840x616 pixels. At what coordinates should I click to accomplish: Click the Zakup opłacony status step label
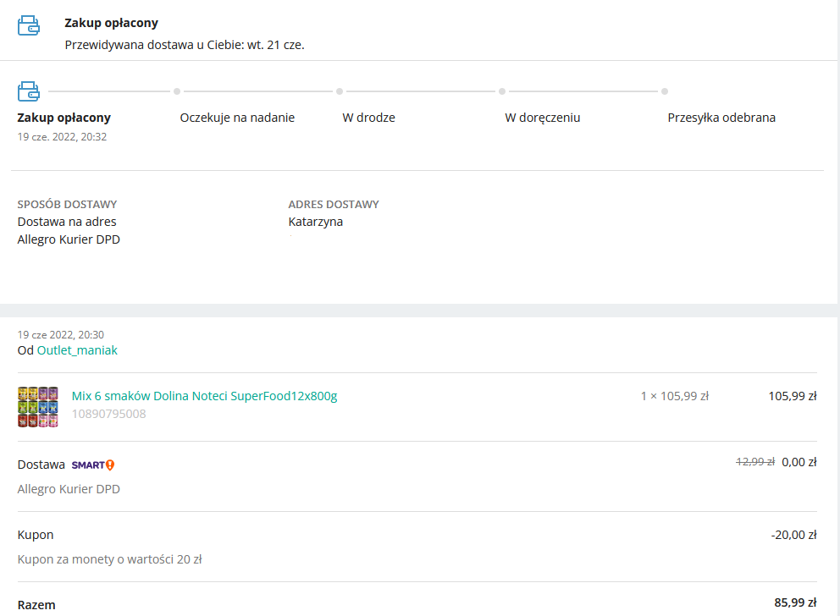click(x=64, y=118)
